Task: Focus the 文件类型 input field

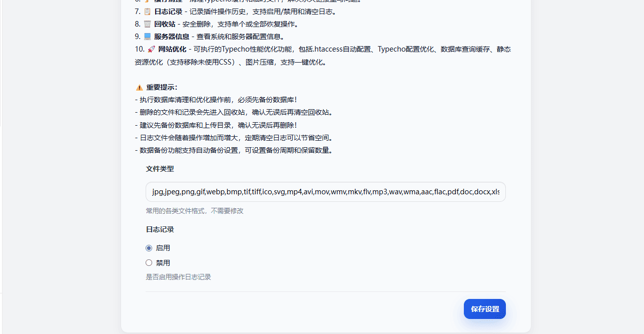Action: pyautogui.click(x=326, y=192)
